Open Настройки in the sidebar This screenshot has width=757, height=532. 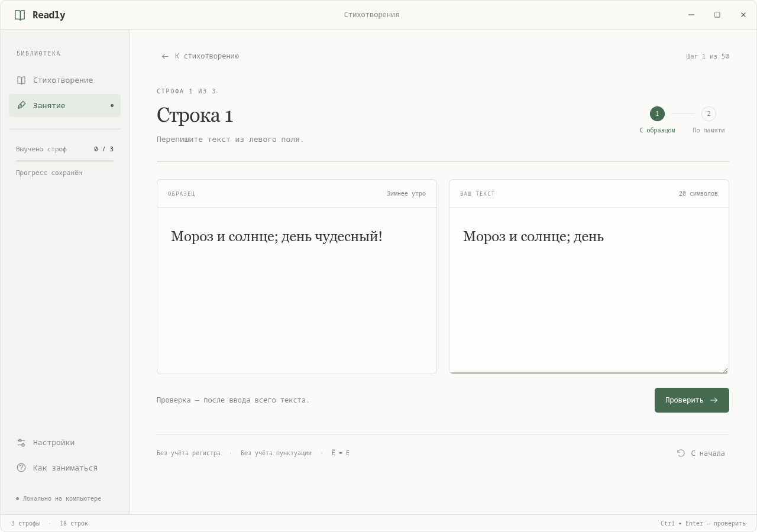coord(64,443)
